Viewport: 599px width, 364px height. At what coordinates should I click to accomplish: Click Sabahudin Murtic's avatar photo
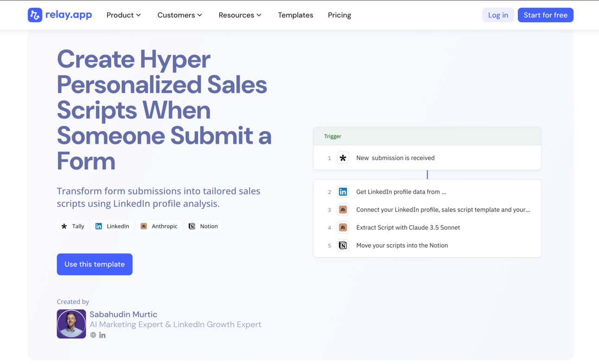pos(71,324)
